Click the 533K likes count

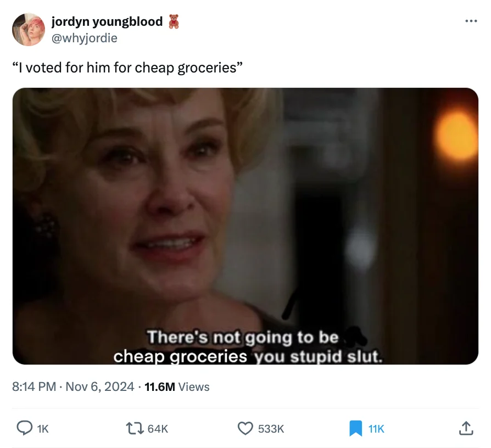(271, 429)
